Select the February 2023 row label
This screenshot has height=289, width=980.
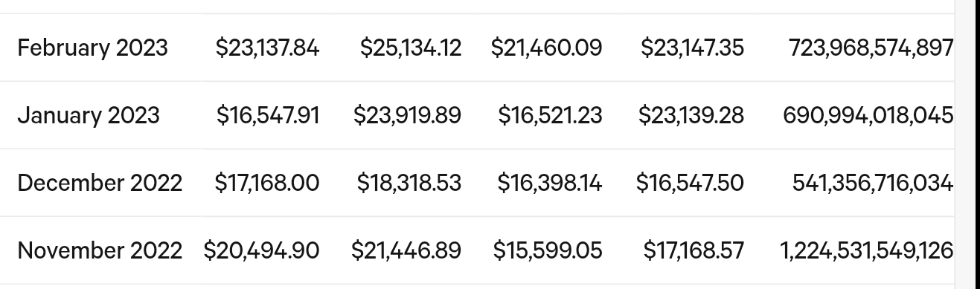click(x=92, y=48)
